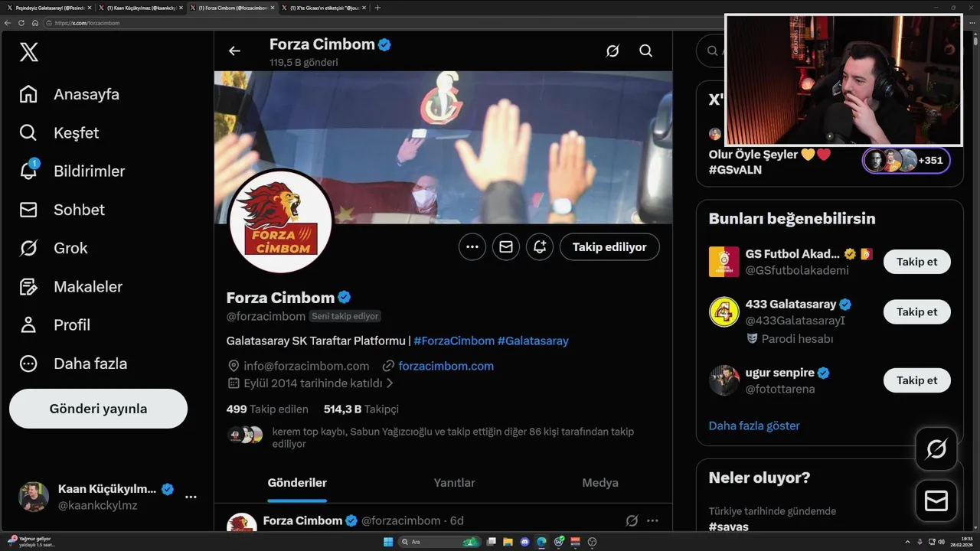980x551 pixels.
Task: Open Bildirimler notifications bell
Action: point(28,171)
